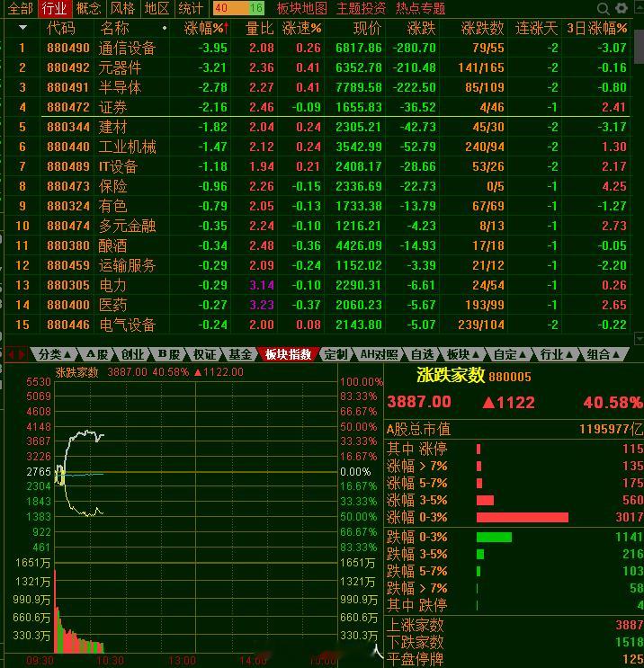Sort by 涨幅% column header

click(x=206, y=29)
